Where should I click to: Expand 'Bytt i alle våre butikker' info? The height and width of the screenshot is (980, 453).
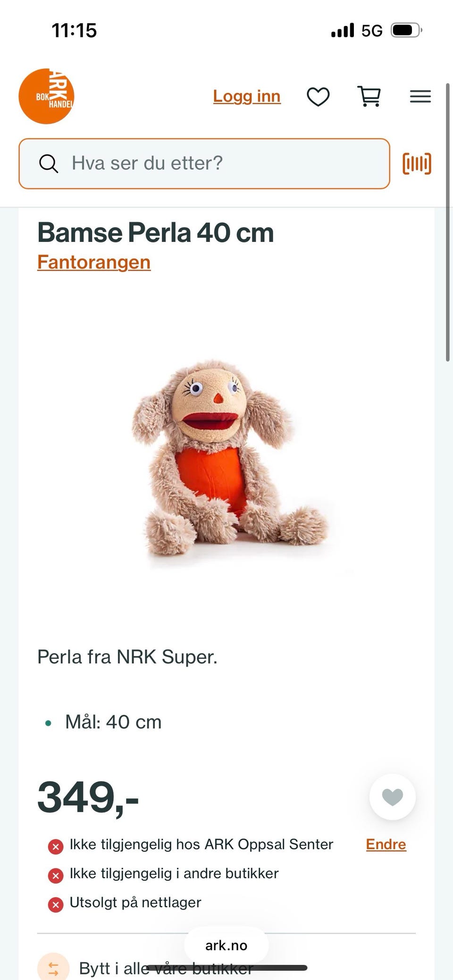[x=166, y=968]
